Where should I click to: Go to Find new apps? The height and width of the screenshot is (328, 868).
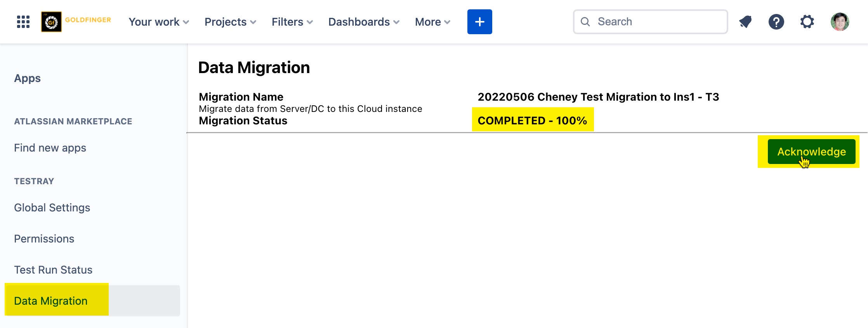[x=50, y=148]
